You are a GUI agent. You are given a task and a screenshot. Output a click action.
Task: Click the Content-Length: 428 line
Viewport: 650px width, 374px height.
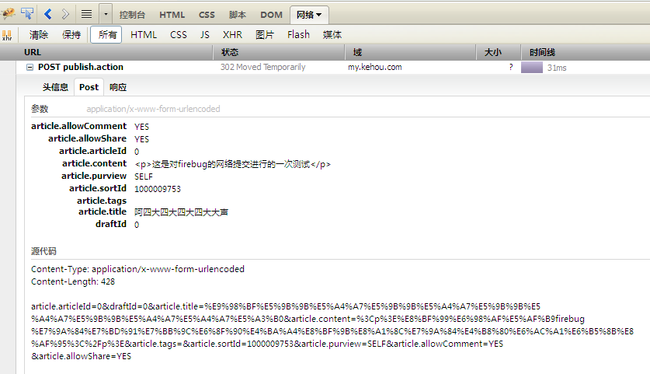(x=73, y=282)
